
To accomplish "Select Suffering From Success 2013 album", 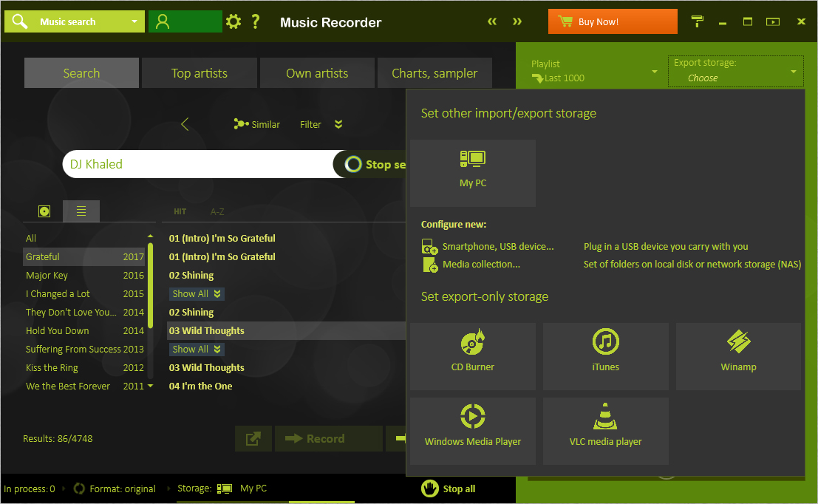I will [x=84, y=349].
